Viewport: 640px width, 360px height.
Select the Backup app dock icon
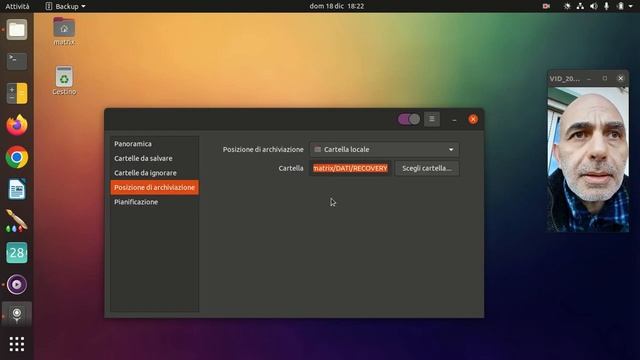[17, 314]
